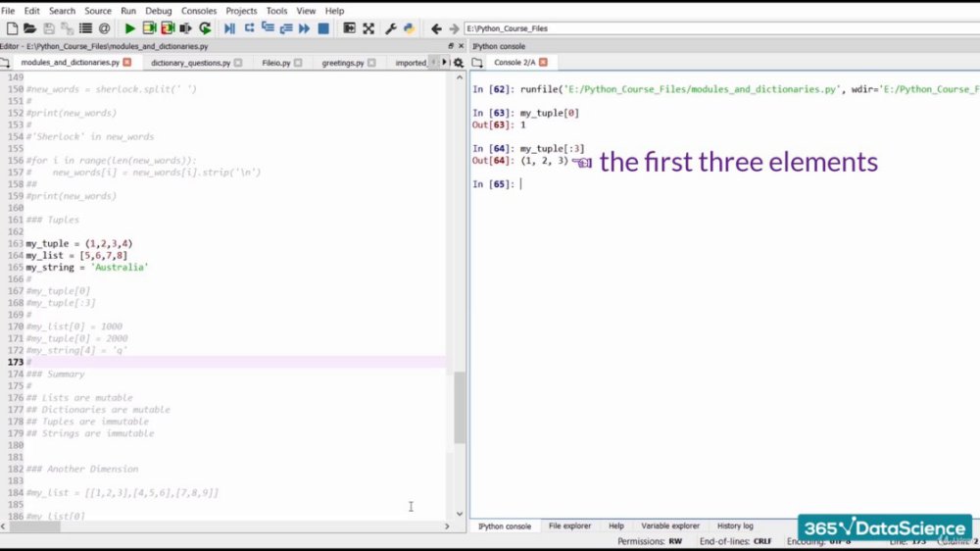Close dictionary_questions.py tab

[238, 63]
